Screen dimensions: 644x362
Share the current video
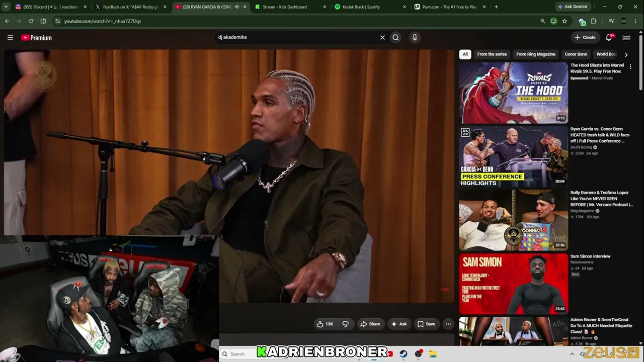370,324
